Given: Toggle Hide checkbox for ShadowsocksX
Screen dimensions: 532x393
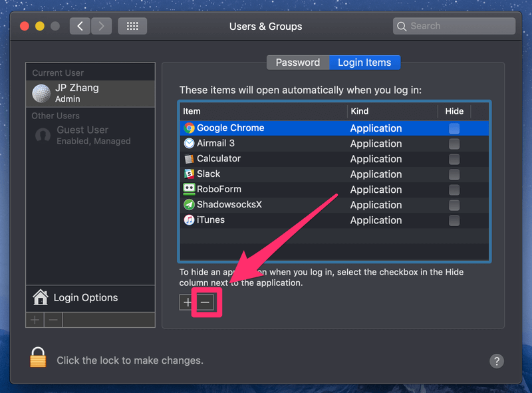Looking at the screenshot, I should [454, 205].
